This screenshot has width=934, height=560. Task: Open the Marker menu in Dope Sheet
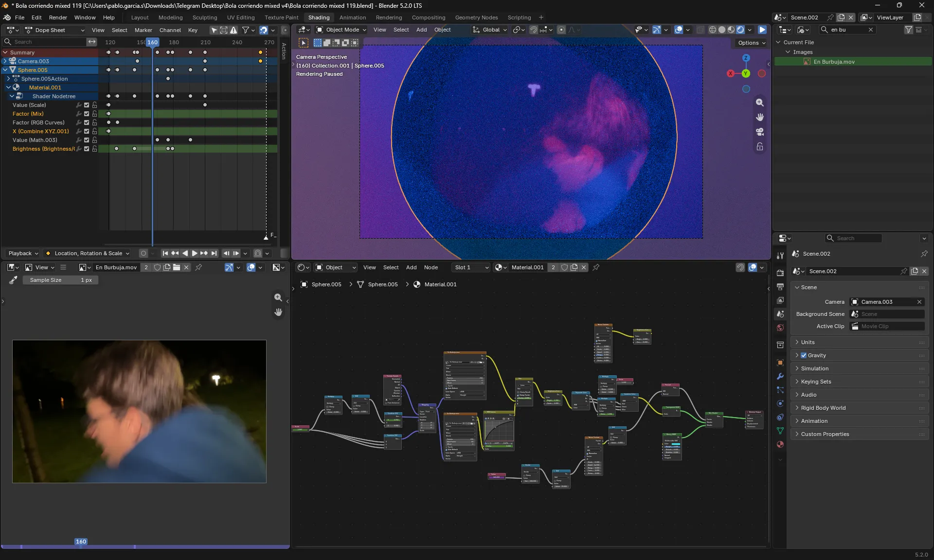(x=144, y=30)
